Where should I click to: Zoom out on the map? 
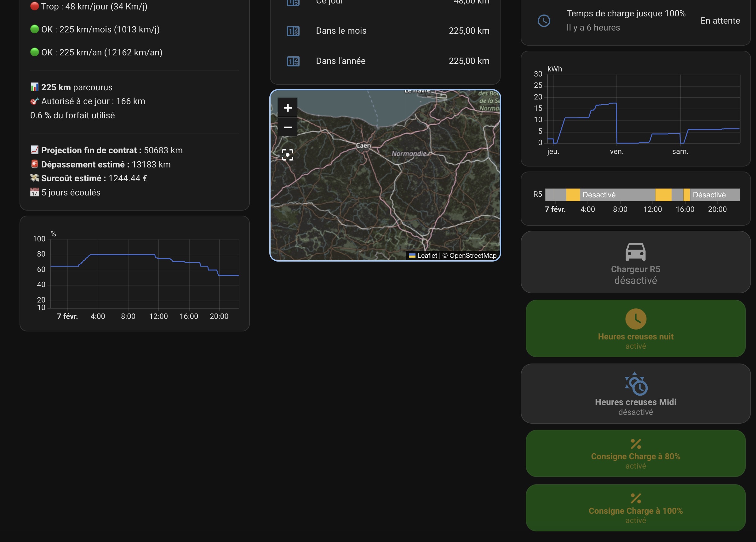point(287,127)
